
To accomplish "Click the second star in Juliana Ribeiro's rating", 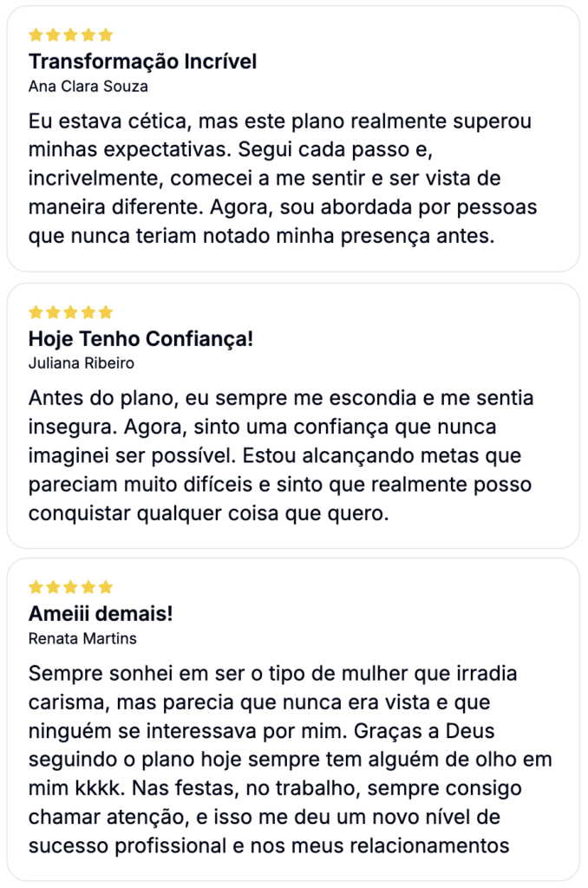I will coord(53,312).
